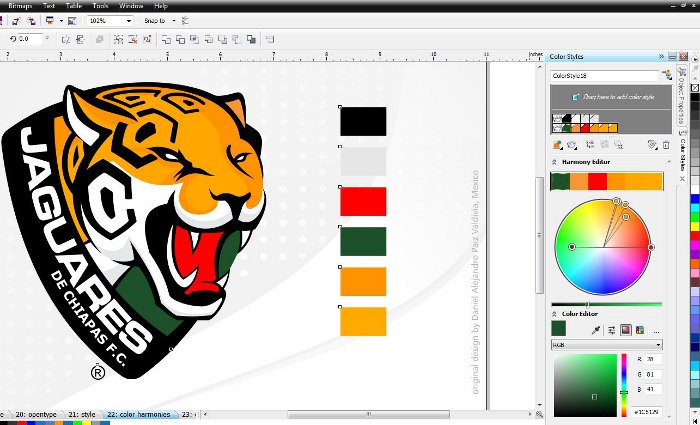This screenshot has height=425, width=700.
Task: Click the G value field
Action: (654, 375)
